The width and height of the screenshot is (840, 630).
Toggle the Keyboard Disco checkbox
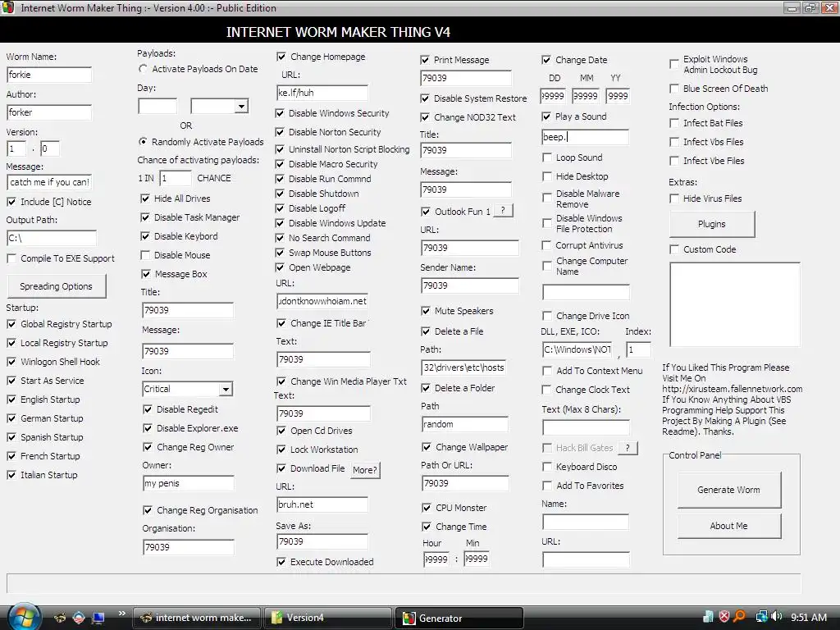[x=547, y=467]
